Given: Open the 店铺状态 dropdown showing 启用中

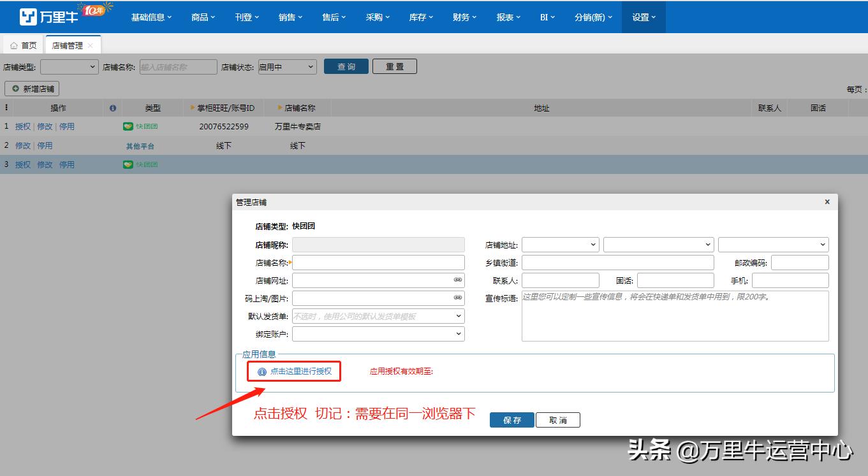Looking at the screenshot, I should pos(287,66).
